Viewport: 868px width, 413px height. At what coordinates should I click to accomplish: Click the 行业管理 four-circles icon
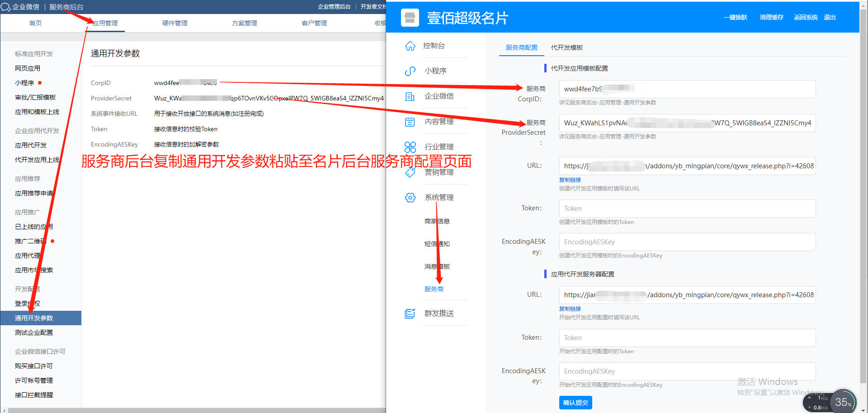pos(410,147)
